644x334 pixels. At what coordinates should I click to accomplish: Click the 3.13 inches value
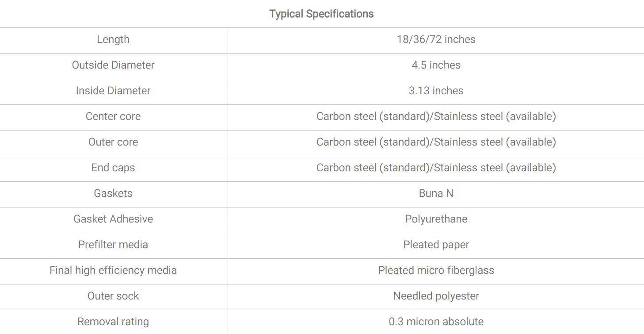[x=436, y=91]
